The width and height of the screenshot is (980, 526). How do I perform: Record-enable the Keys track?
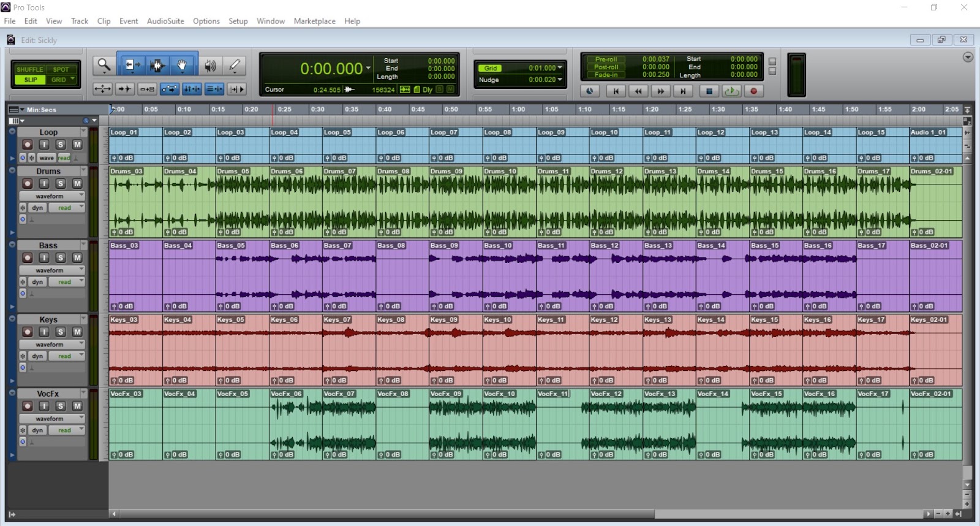pos(28,332)
